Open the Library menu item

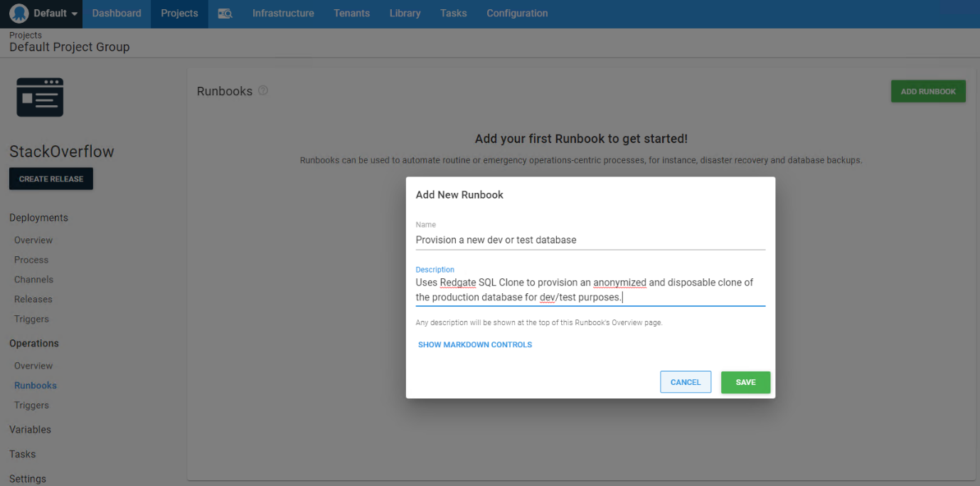click(405, 14)
